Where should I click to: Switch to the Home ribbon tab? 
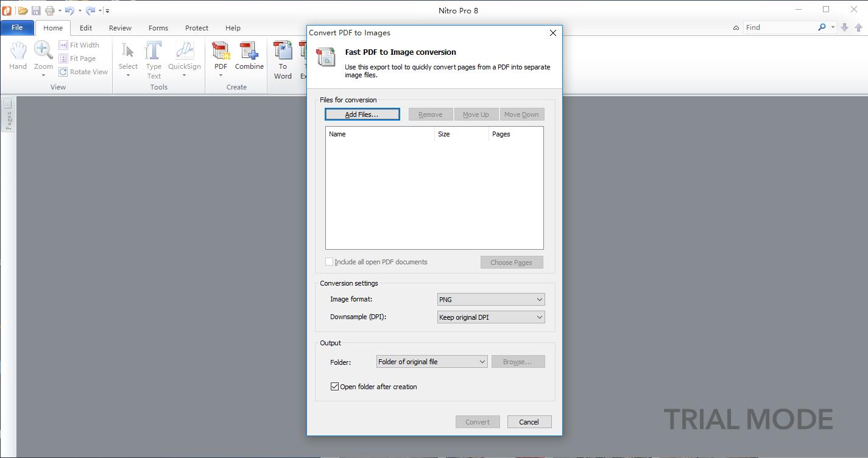click(x=53, y=28)
